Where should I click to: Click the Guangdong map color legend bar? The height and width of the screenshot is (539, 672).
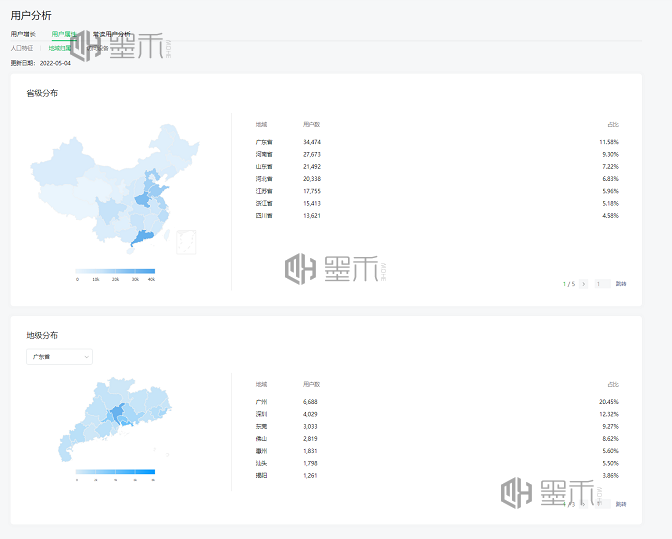pos(115,472)
